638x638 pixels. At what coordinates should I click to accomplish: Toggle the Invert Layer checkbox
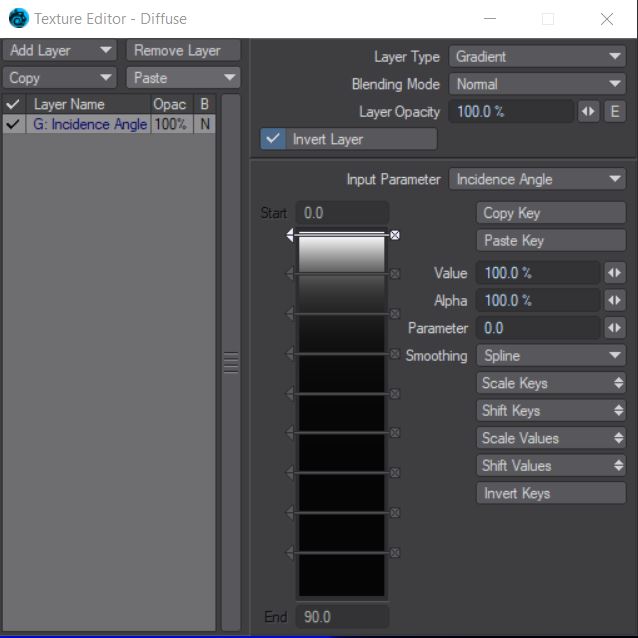273,139
